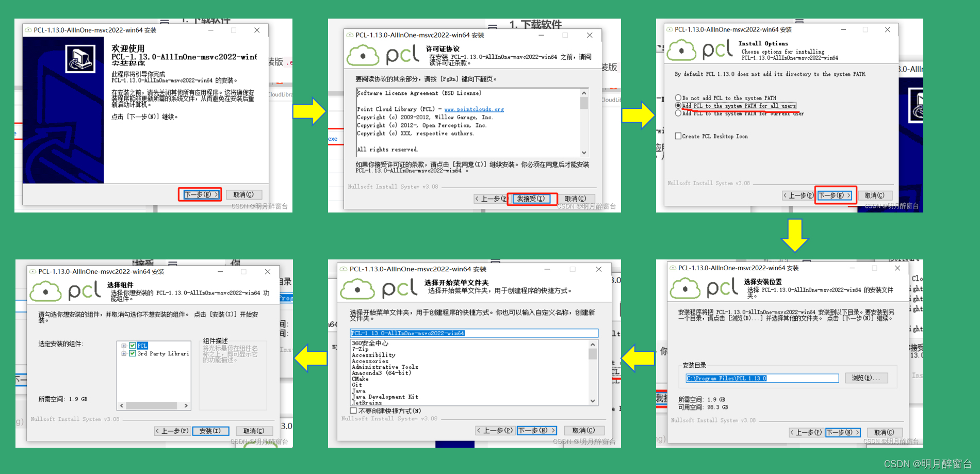
Task: Minimize the 许可证协议 installer window
Action: pos(541,35)
